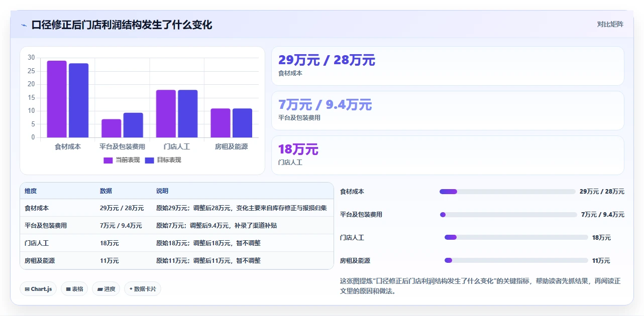Select the 29万元 / 28万元 data card value
The width and height of the screenshot is (644, 316).
click(327, 60)
